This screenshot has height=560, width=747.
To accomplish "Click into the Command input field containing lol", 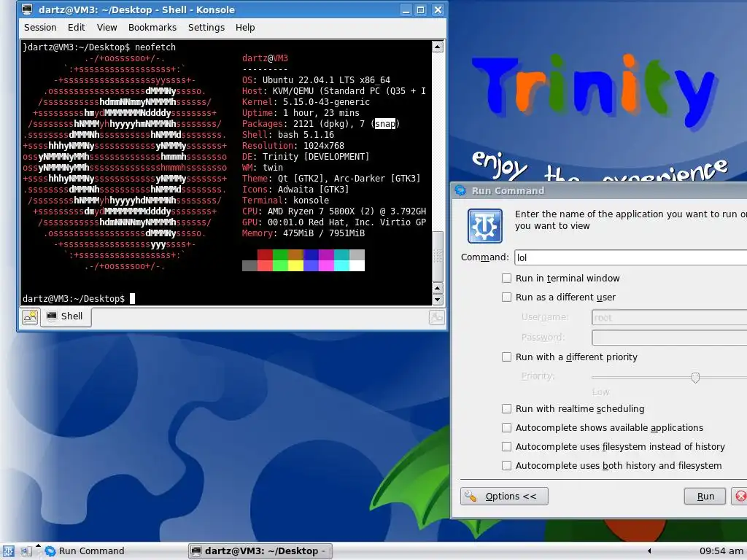I will tap(631, 257).
